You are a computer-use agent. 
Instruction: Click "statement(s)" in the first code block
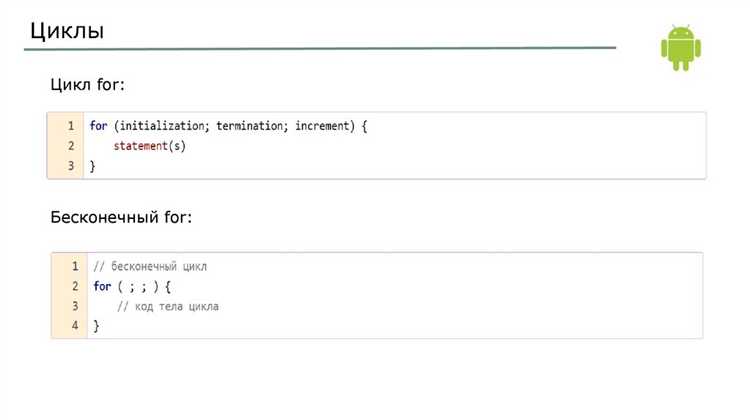tap(150, 146)
